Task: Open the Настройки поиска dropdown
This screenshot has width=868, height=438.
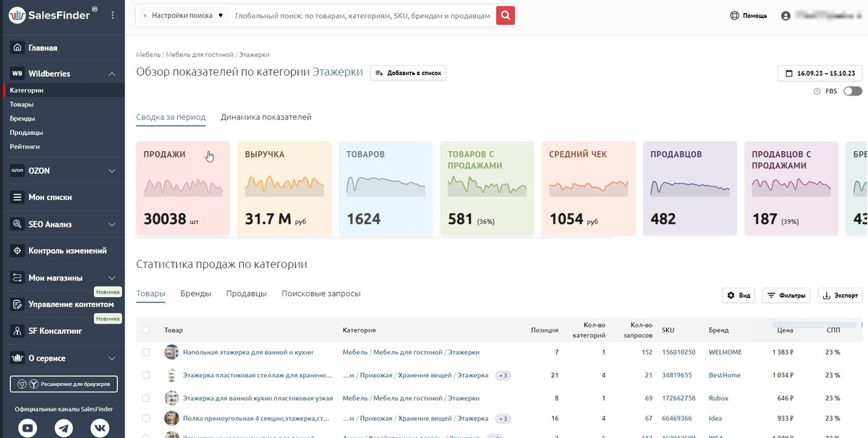Action: pos(183,15)
